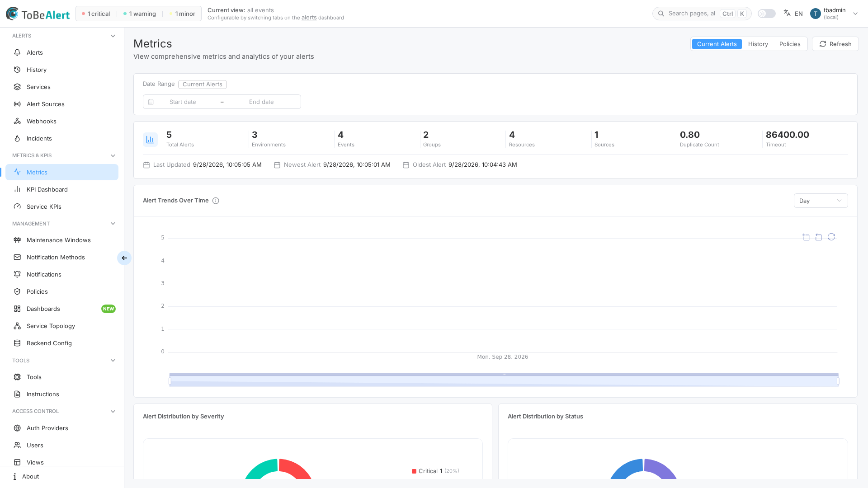This screenshot has height=488, width=868.
Task: Click the Critical legend color swatch
Action: [414, 471]
